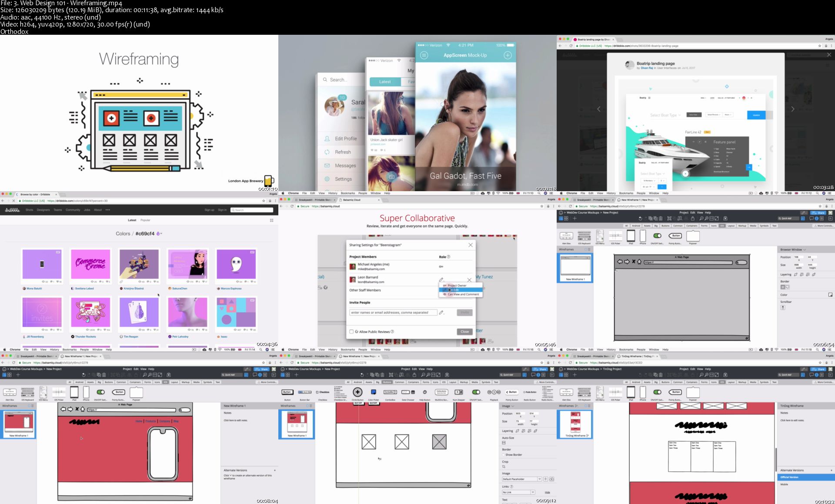Close the Sharing Settings dialog with its X
The height and width of the screenshot is (504, 835).
(x=470, y=245)
